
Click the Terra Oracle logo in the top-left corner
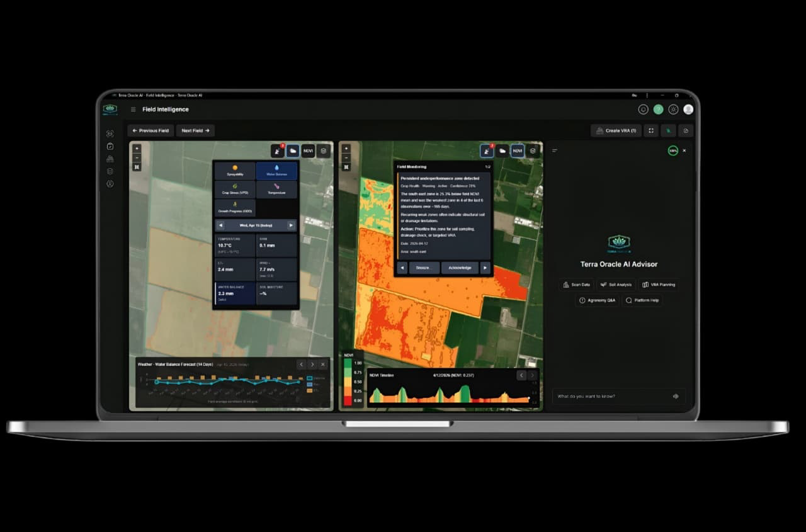pyautogui.click(x=110, y=110)
